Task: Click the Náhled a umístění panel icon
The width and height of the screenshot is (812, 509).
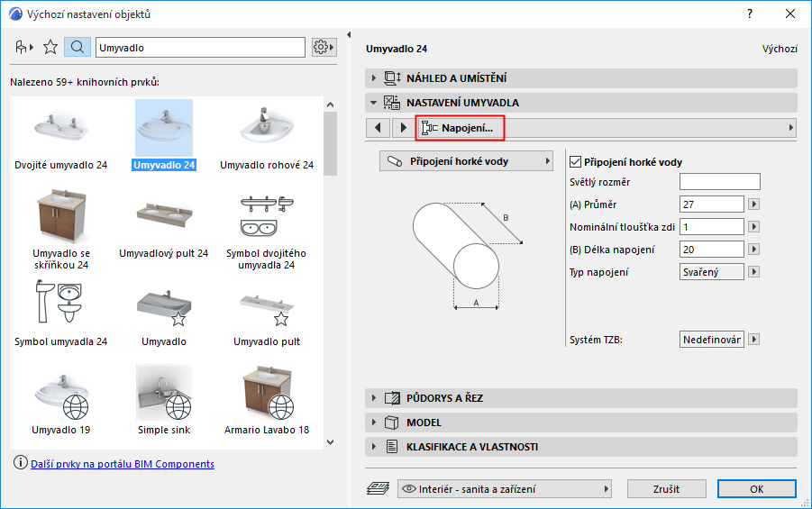Action: tap(392, 78)
